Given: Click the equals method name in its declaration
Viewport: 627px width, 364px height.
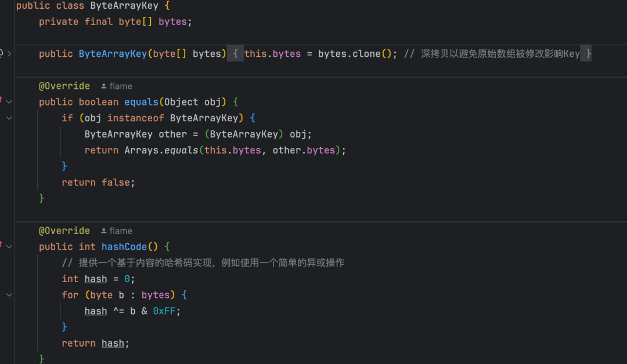Looking at the screenshot, I should tap(142, 102).
